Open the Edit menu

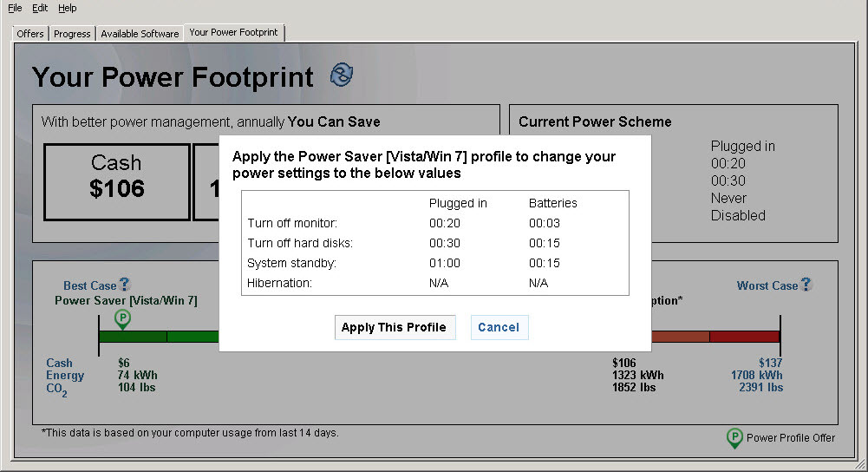(40, 8)
